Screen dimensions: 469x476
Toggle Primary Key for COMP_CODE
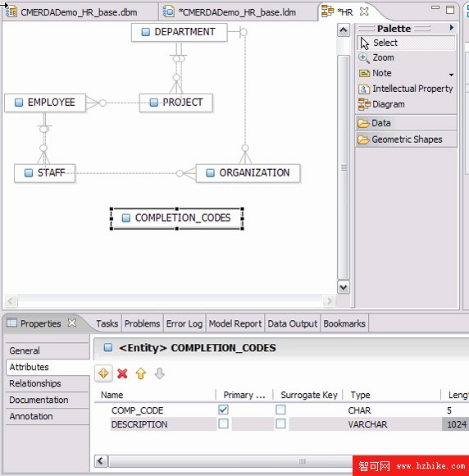[x=223, y=410]
